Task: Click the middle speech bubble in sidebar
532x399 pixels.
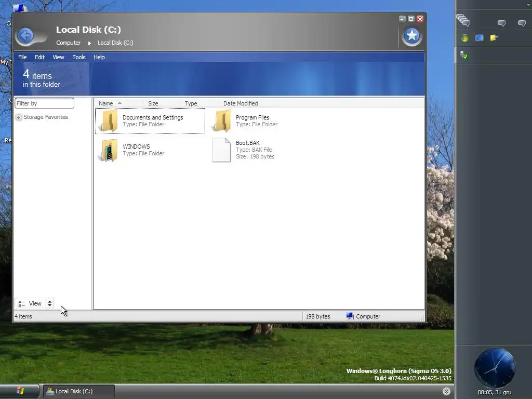Action: (x=501, y=23)
